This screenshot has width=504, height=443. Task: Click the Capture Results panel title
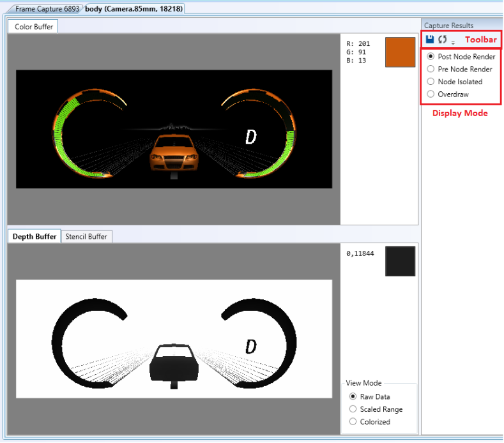448,26
